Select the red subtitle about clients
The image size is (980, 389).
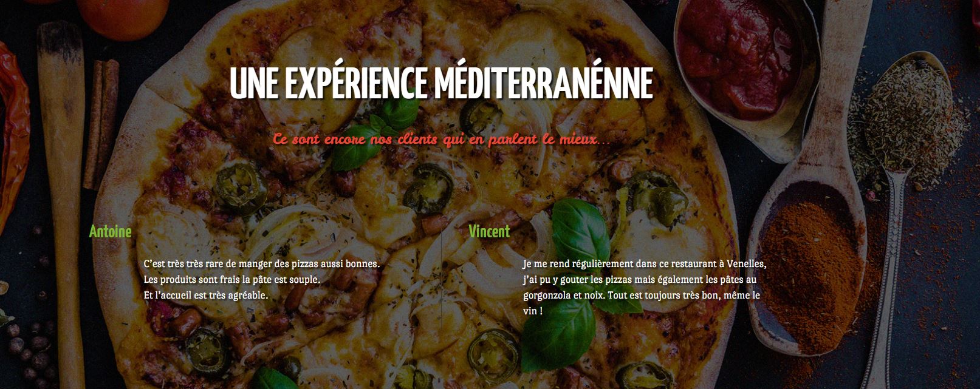[x=441, y=139]
